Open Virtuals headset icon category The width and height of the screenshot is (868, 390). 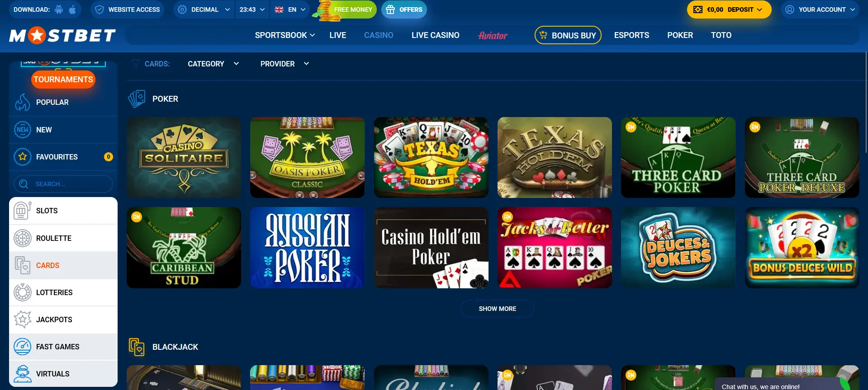pyautogui.click(x=22, y=374)
